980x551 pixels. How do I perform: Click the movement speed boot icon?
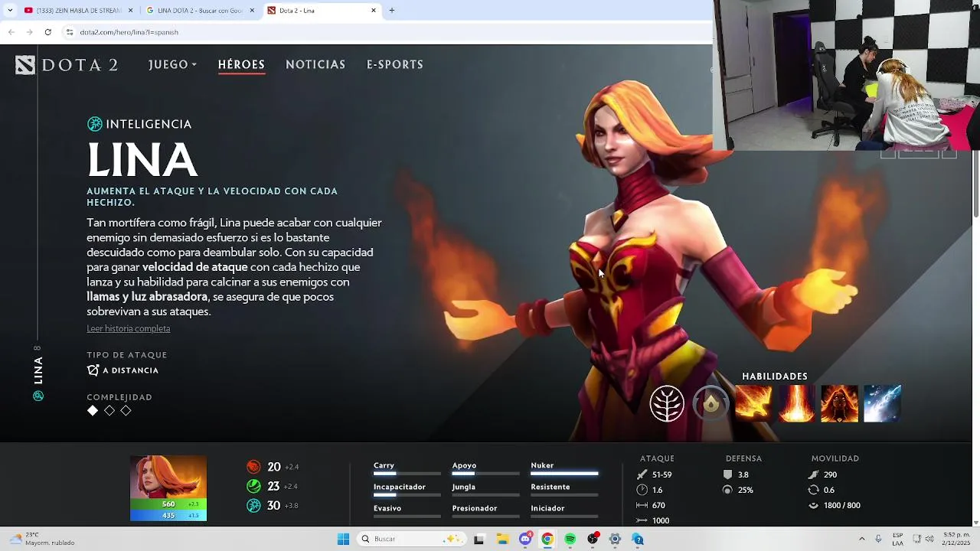pyautogui.click(x=813, y=474)
